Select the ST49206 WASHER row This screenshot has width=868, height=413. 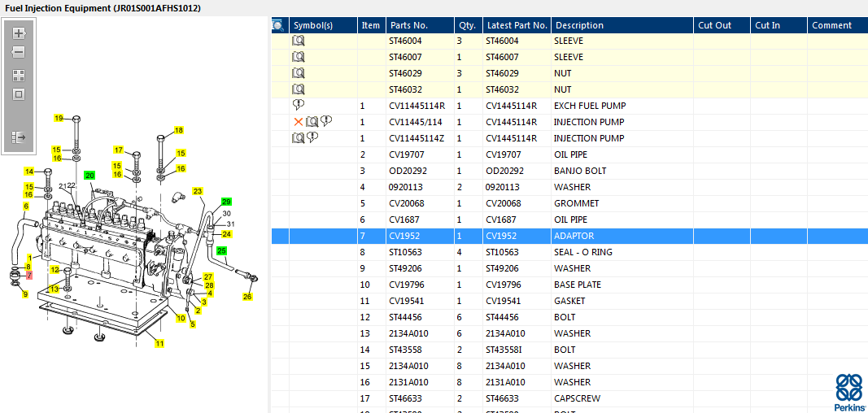click(569, 268)
